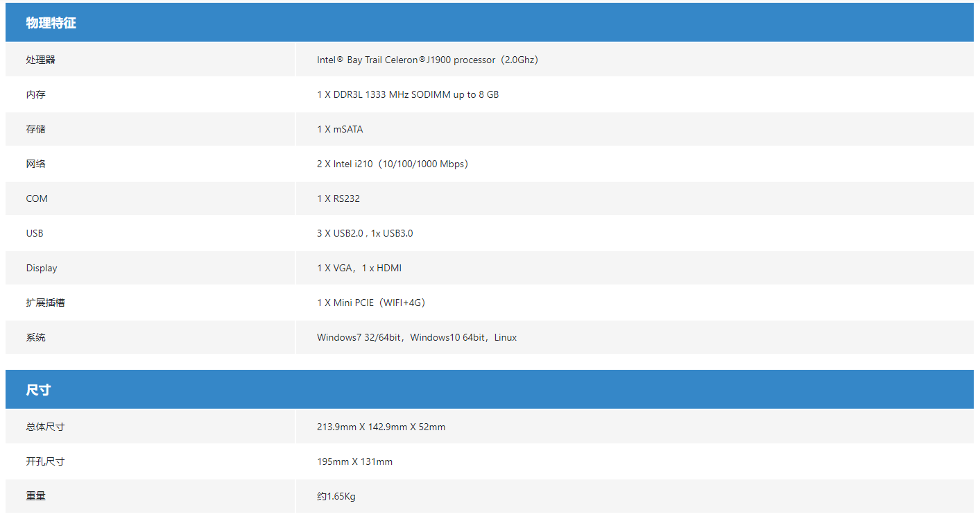Click the Display row label
The width and height of the screenshot is (980, 519).
42,268
